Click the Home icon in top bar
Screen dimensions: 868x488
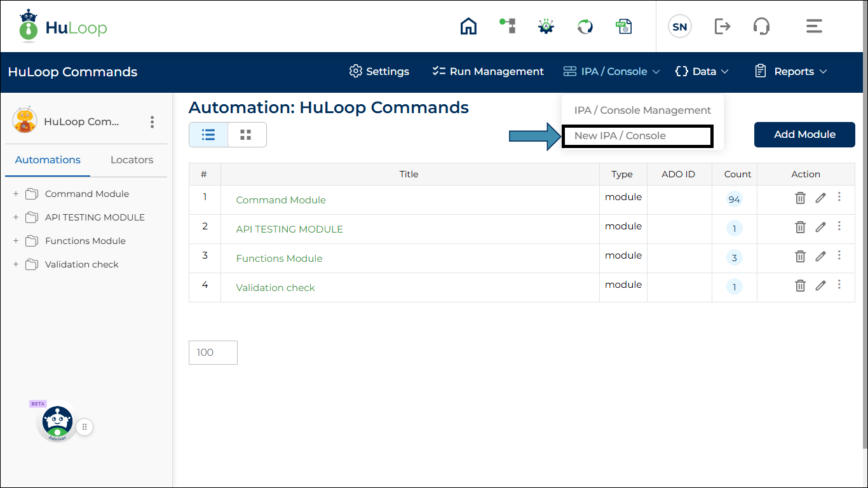468,26
